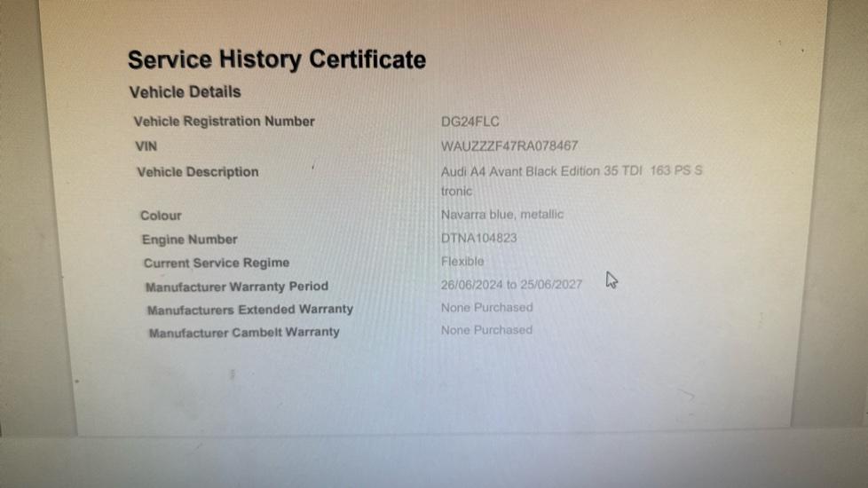The height and width of the screenshot is (488, 868).
Task: Click the word 'tronic' on second description line
Action: coord(457,192)
